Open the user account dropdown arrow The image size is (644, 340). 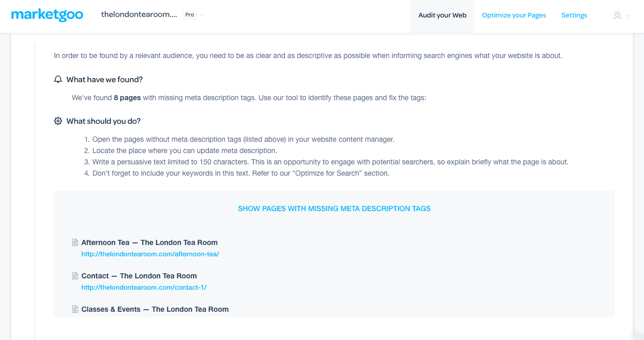(x=629, y=15)
